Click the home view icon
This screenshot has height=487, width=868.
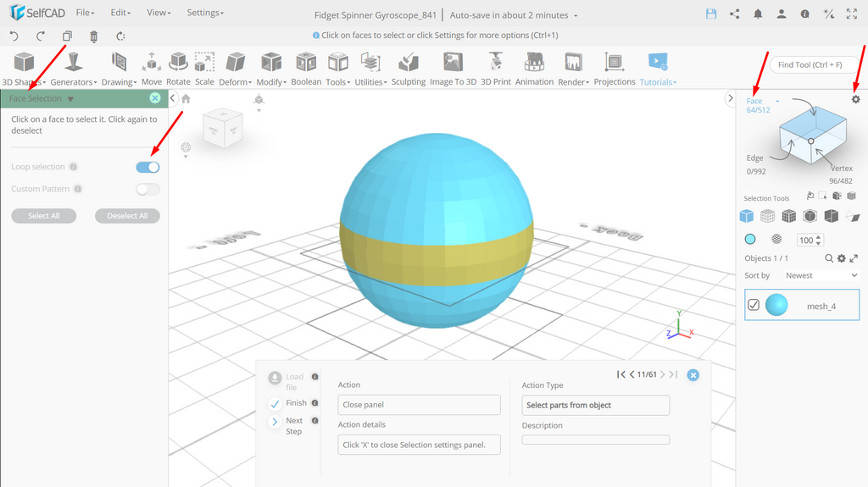[186, 99]
